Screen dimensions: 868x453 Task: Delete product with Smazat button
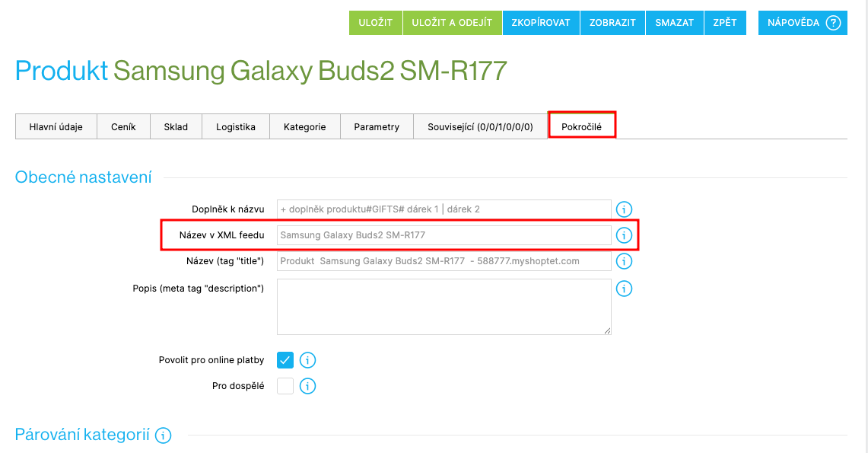(674, 23)
